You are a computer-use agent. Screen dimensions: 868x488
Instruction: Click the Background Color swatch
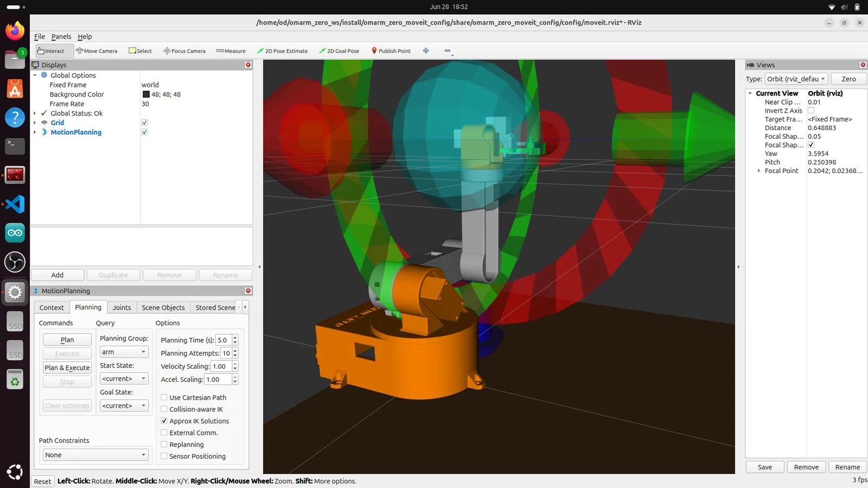pos(146,94)
